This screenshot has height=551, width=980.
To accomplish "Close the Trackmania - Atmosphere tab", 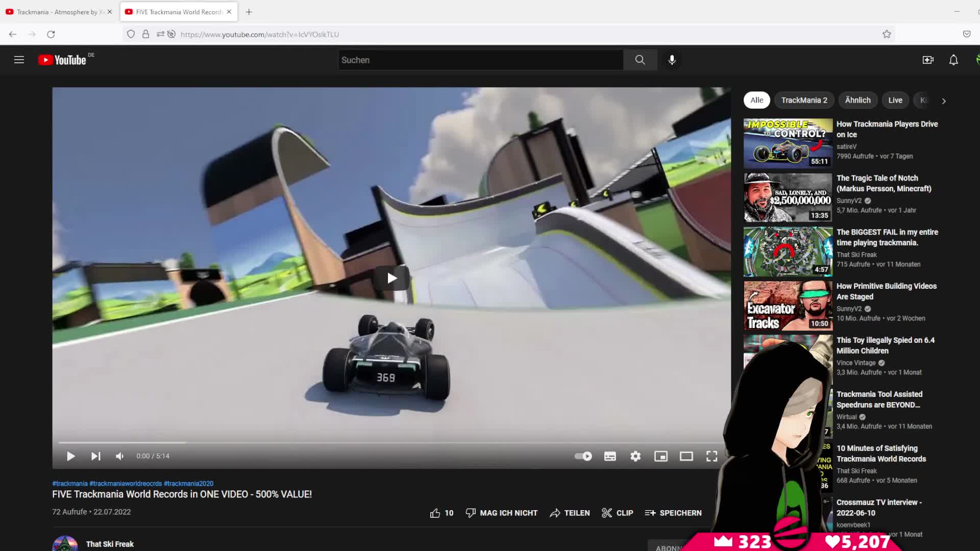I will tap(110, 12).
